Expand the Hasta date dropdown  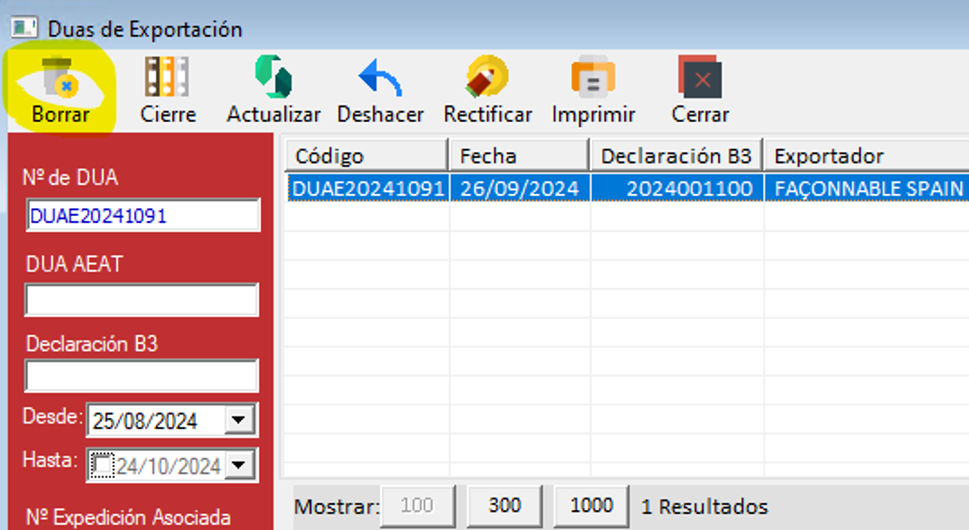(x=238, y=465)
